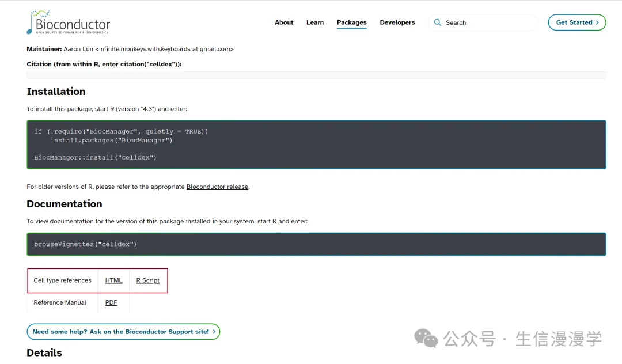Click the install.packages("BiocManager") line
The image size is (622, 364).
(x=111, y=141)
